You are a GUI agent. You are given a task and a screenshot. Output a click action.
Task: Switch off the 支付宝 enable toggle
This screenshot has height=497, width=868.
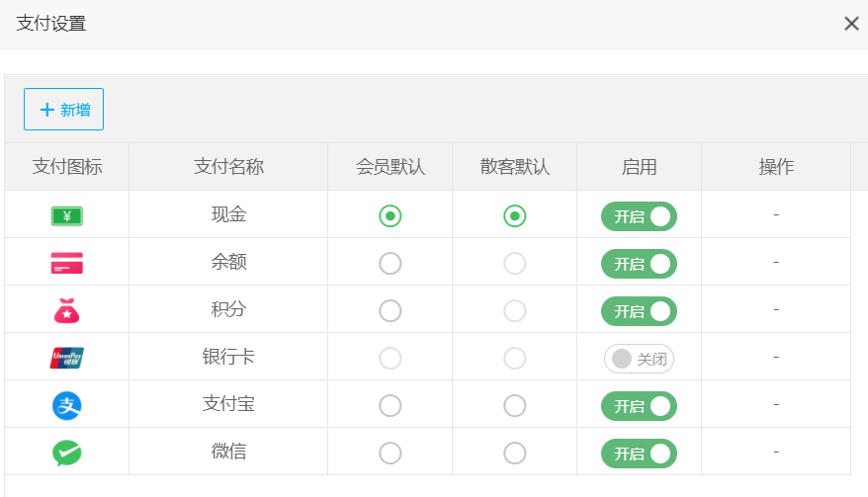pos(639,406)
